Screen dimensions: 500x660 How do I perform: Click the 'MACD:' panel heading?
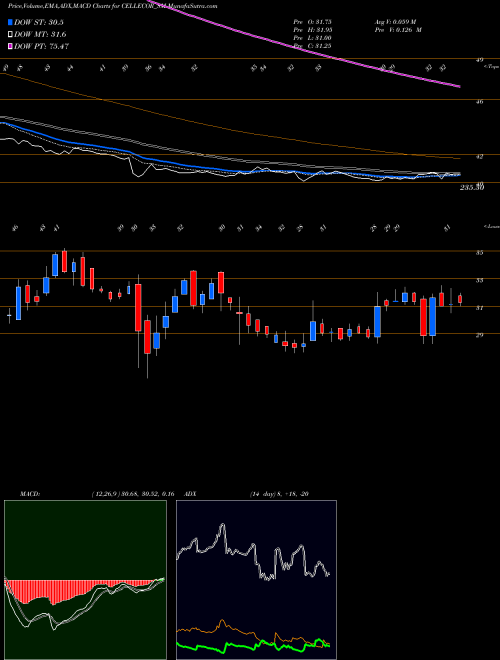[x=30, y=494]
